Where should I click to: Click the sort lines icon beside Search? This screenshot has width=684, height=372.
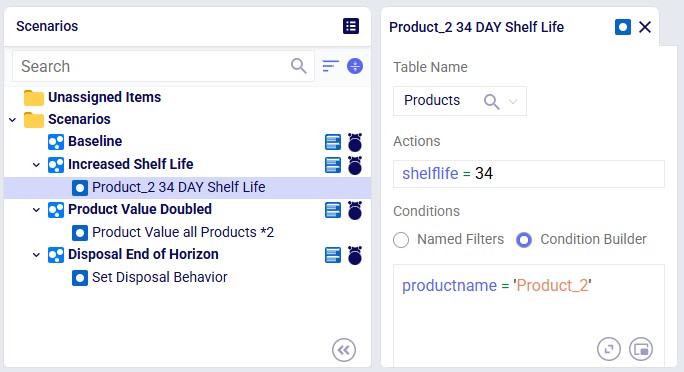[330, 66]
